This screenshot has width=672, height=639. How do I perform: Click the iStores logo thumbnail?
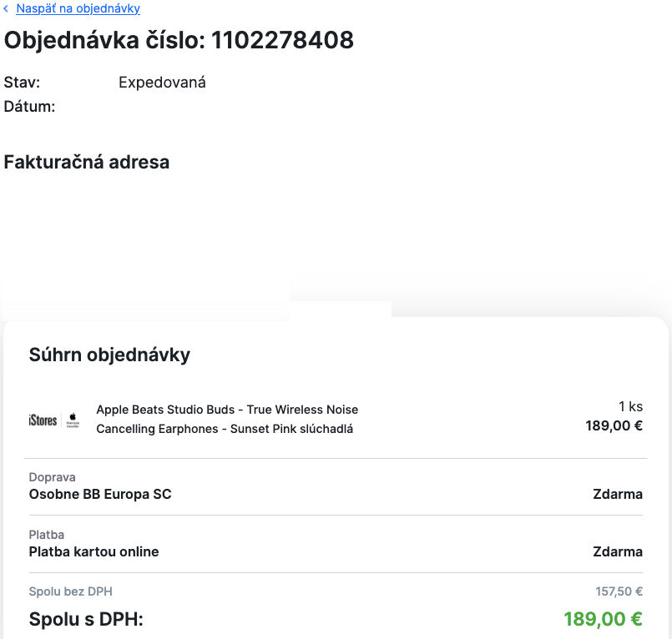[43, 420]
